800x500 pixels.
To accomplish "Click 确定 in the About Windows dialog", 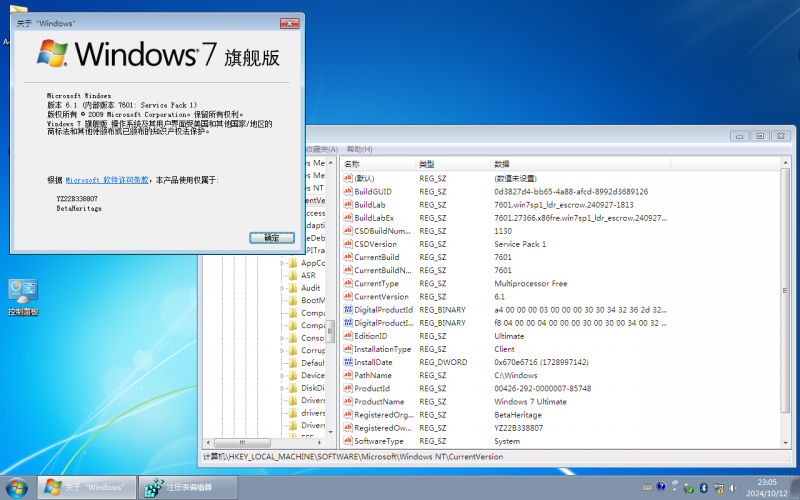I will [272, 238].
